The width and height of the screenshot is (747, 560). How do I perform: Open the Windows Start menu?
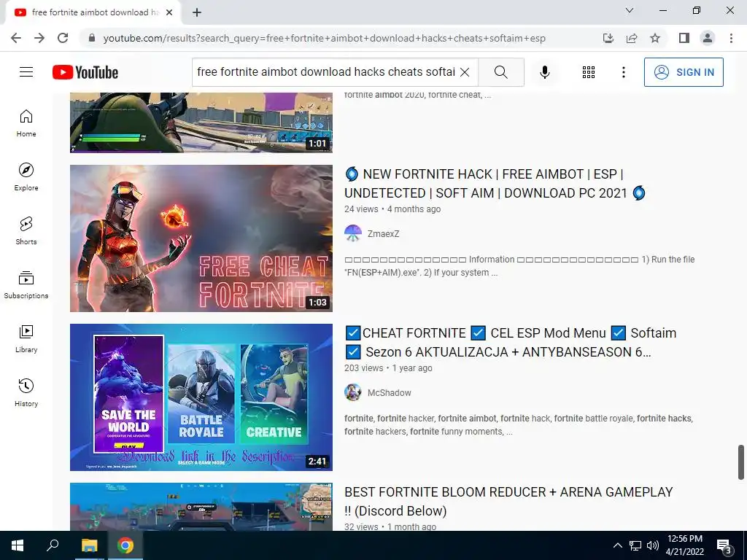pyautogui.click(x=18, y=545)
